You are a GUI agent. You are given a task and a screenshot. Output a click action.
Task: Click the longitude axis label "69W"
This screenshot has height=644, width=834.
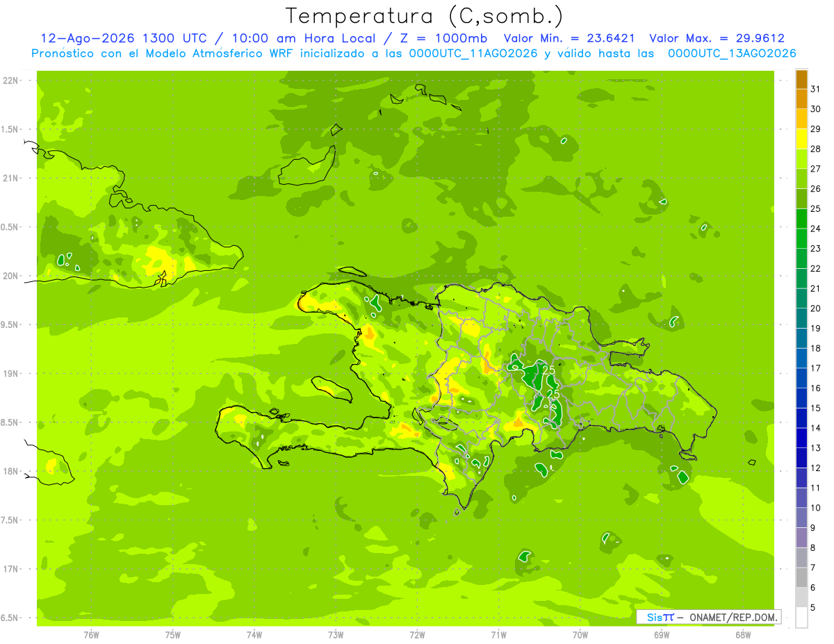(x=662, y=635)
